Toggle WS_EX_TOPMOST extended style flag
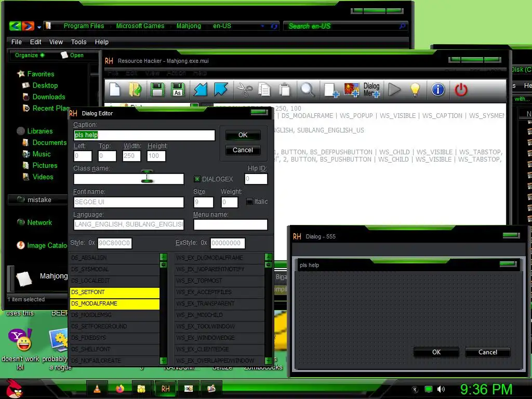The height and width of the screenshot is (399, 532). (x=220, y=281)
